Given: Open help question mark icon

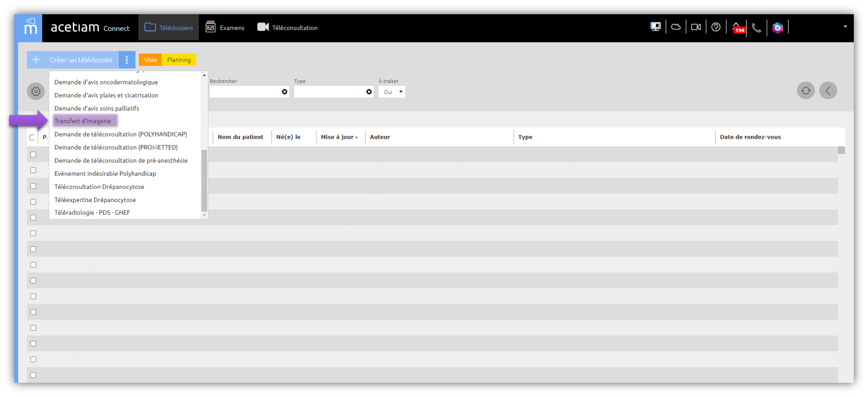Looking at the screenshot, I should (716, 27).
